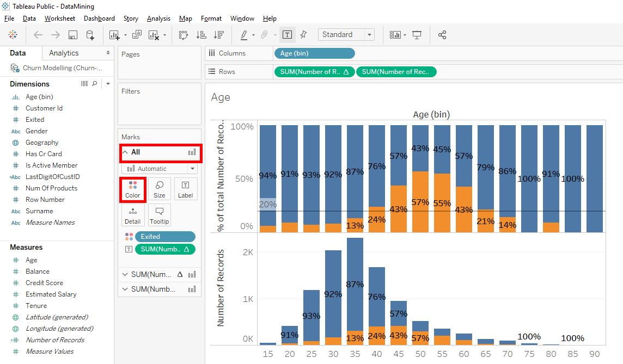The width and height of the screenshot is (623, 364).
Task: Open the Detail shelf options
Action: (133, 215)
